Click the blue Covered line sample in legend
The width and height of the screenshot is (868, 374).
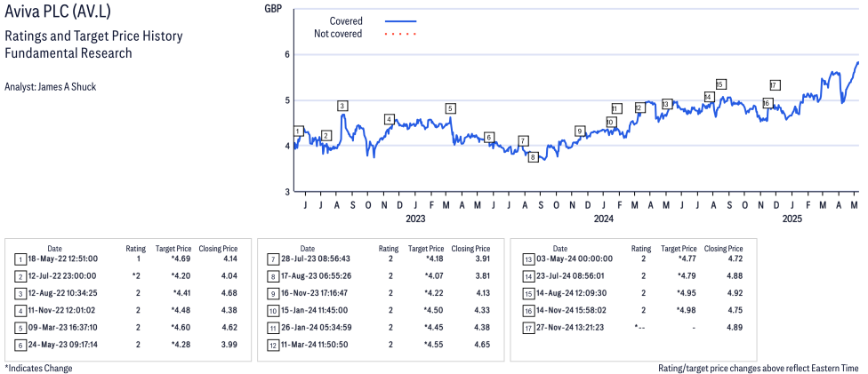(x=400, y=21)
